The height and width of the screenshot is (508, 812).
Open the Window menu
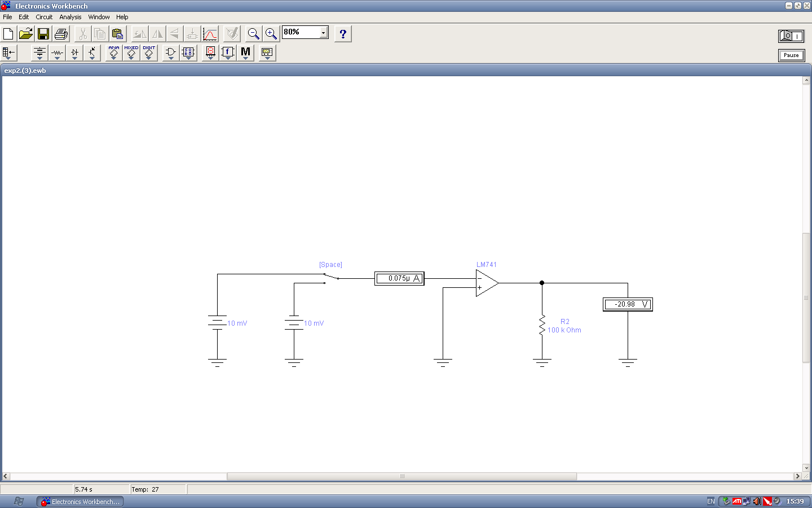click(x=99, y=17)
